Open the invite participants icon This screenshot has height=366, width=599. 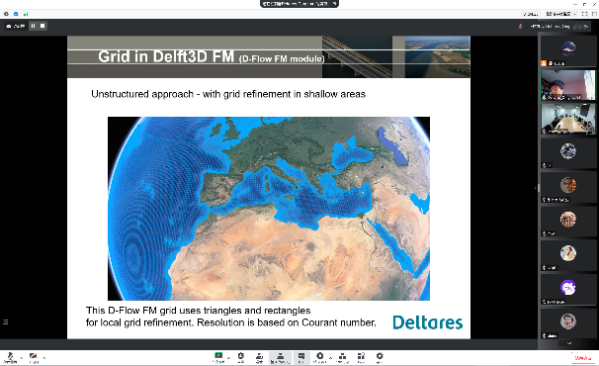259,357
